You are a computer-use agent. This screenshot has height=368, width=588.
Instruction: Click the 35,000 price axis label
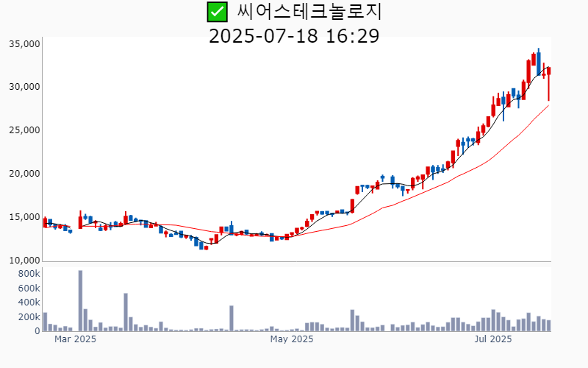24,44
